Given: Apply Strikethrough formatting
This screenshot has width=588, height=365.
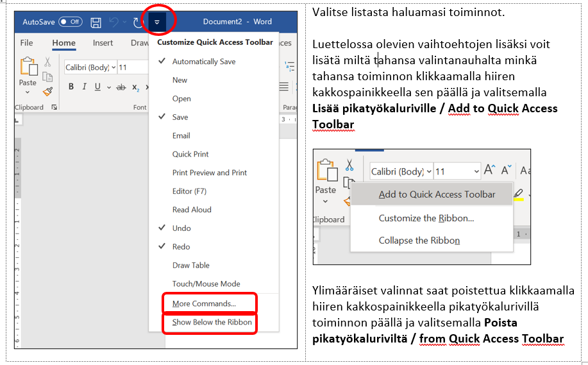Looking at the screenshot, I should point(120,87).
